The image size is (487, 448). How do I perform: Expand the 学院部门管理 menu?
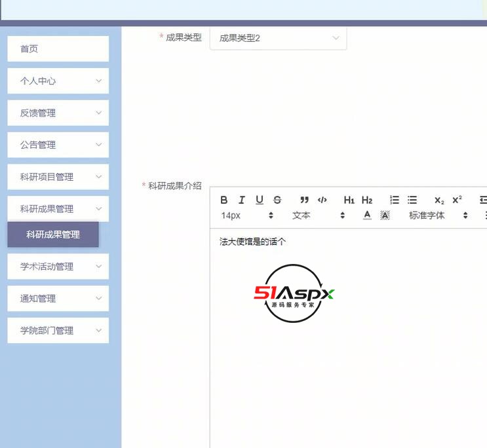click(58, 330)
